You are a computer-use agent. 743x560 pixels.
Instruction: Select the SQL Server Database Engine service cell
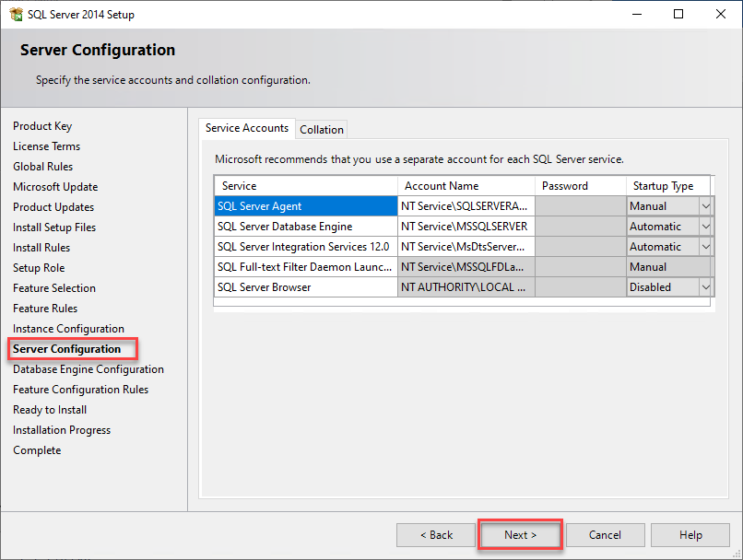coord(306,227)
